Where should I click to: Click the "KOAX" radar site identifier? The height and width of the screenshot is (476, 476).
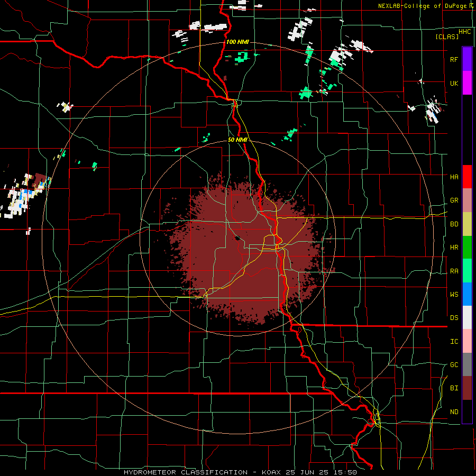pyautogui.click(x=270, y=472)
